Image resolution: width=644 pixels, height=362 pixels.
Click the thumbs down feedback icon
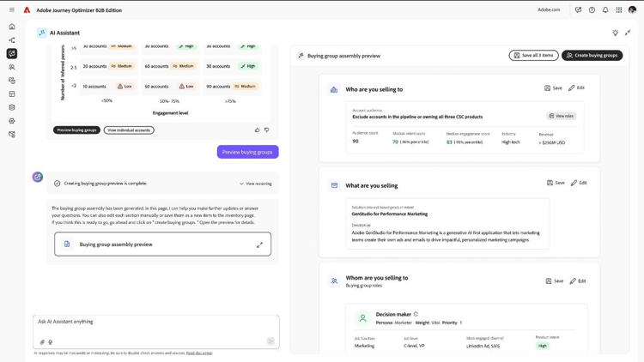(267, 130)
